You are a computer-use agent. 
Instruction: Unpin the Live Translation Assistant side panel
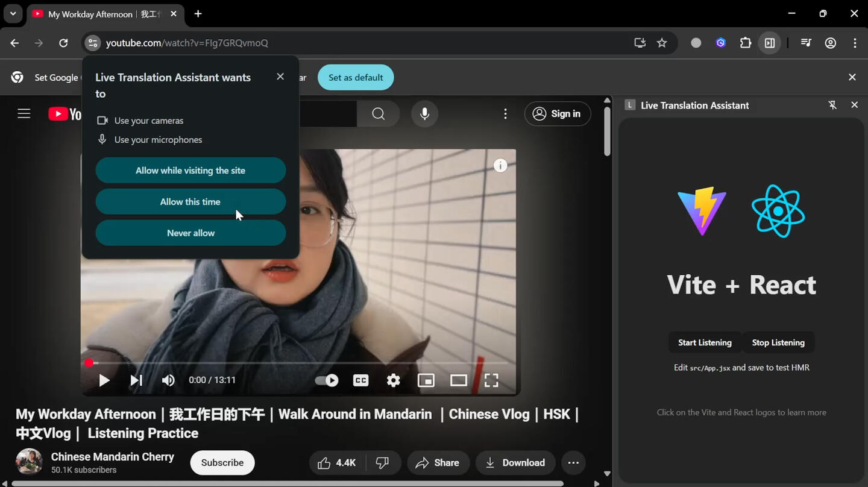832,105
